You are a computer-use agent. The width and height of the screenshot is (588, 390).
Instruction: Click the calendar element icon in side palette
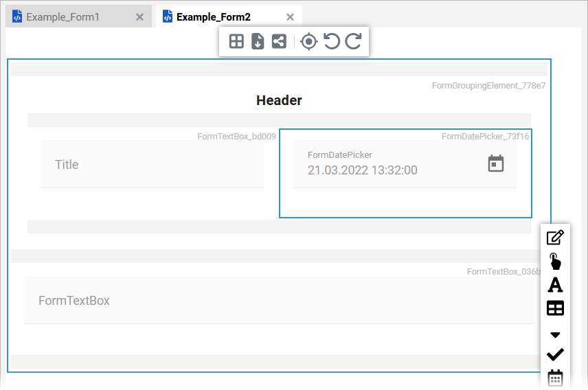tap(555, 378)
